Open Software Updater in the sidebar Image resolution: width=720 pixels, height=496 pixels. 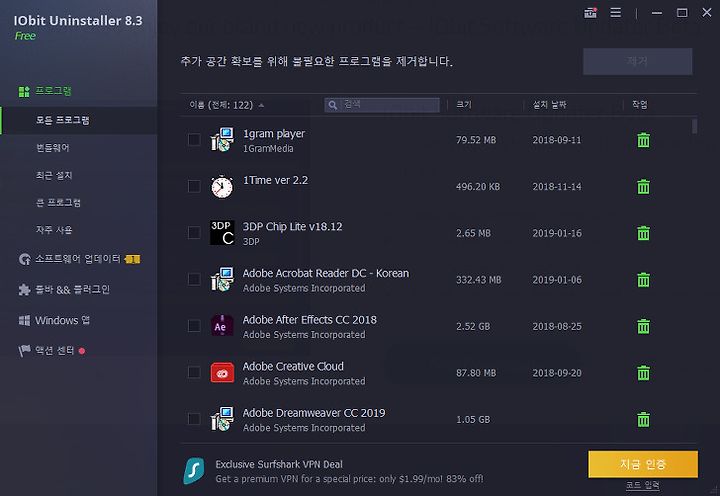[x=78, y=259]
